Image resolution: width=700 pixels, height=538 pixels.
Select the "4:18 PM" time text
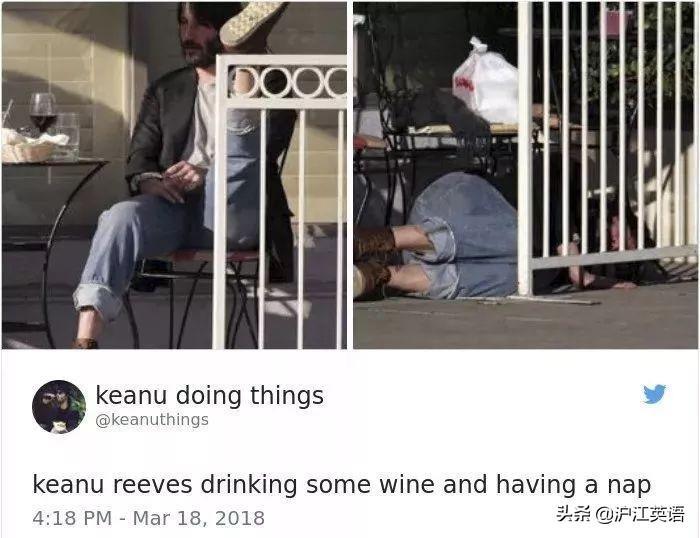tap(72, 518)
